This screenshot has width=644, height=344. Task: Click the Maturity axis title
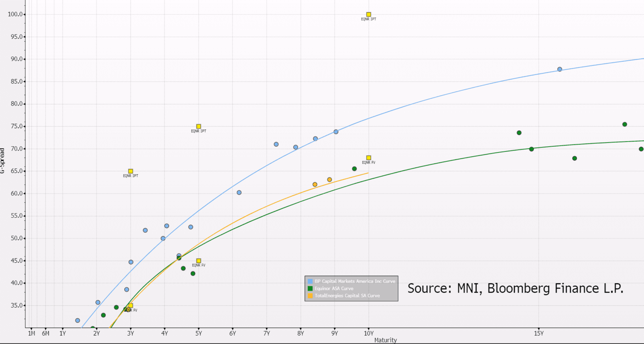coord(386,340)
